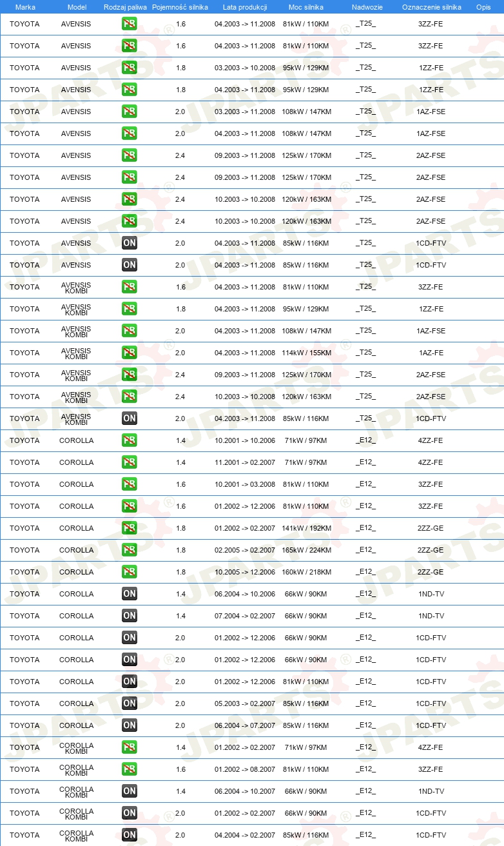Click diesel ON icon in Avensis Kombi row
Screen dimensions: 504x846
[130, 418]
